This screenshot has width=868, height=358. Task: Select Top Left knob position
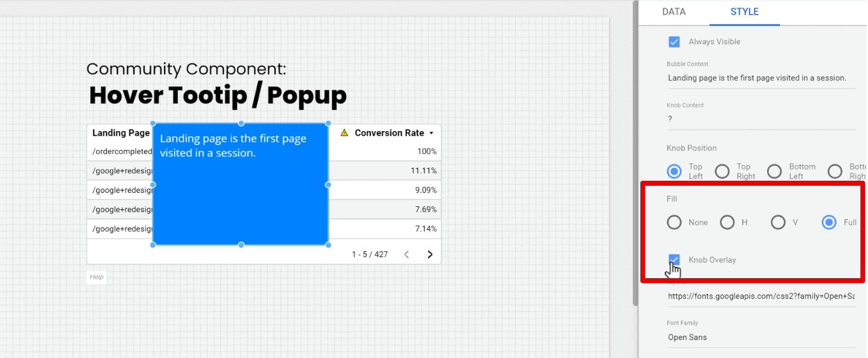[674, 171]
